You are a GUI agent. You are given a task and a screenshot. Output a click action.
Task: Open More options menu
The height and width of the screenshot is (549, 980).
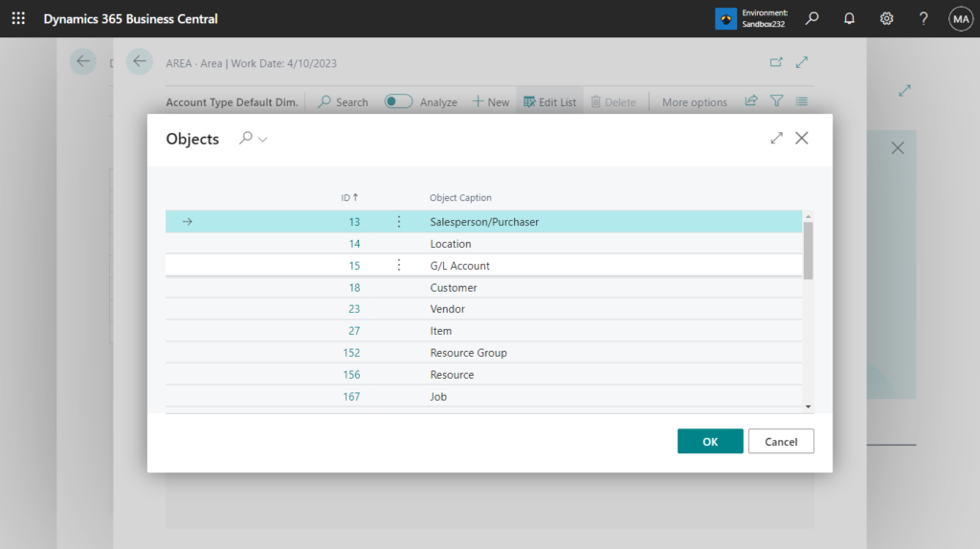pos(695,101)
